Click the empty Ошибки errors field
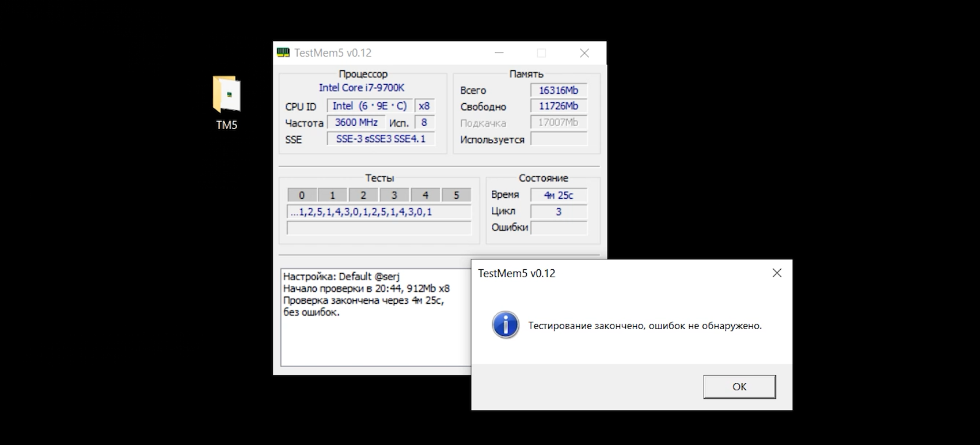This screenshot has height=445, width=980. pyautogui.click(x=559, y=228)
